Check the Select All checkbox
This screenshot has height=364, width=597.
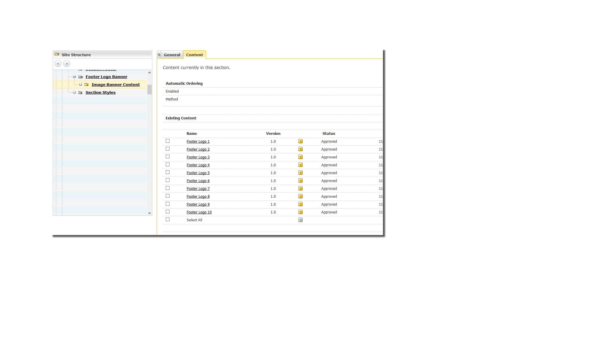167,220
